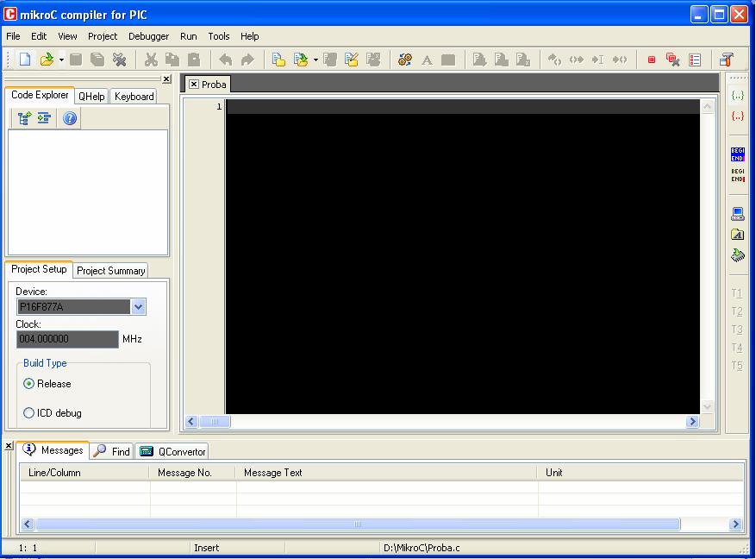This screenshot has height=559, width=756.
Task: Open the Run menu
Action: click(x=189, y=36)
